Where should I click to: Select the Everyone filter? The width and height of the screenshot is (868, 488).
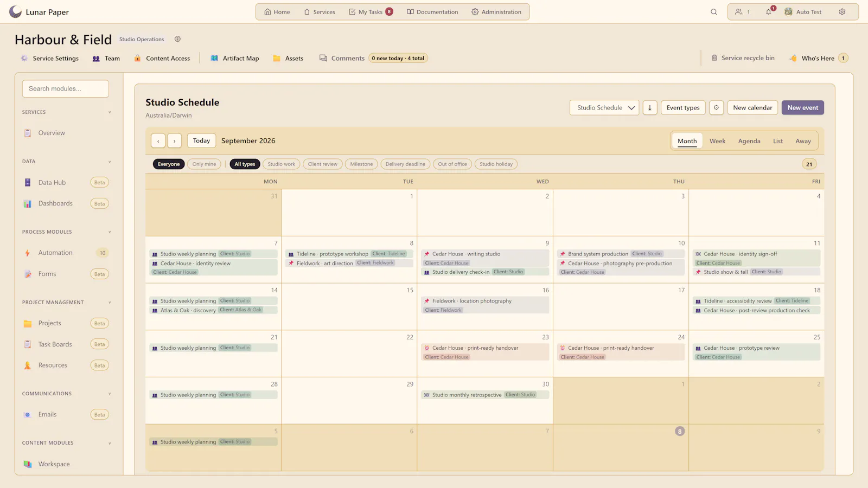pyautogui.click(x=169, y=164)
